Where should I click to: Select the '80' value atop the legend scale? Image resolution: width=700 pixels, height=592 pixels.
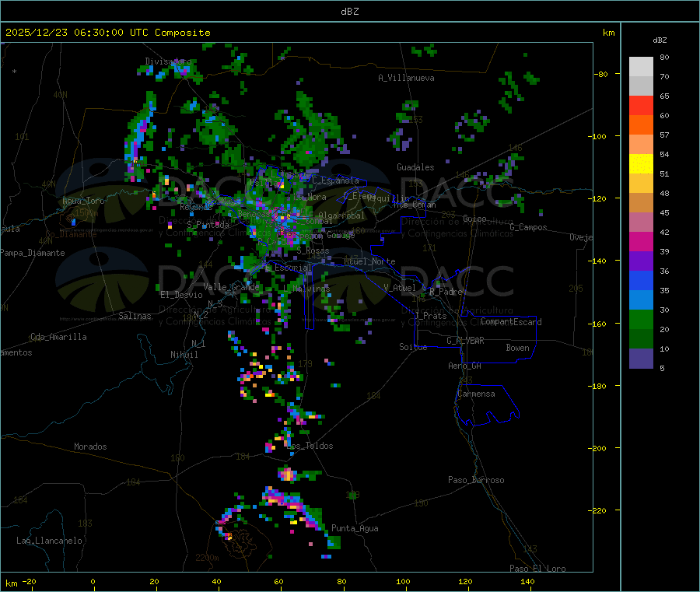click(664, 57)
